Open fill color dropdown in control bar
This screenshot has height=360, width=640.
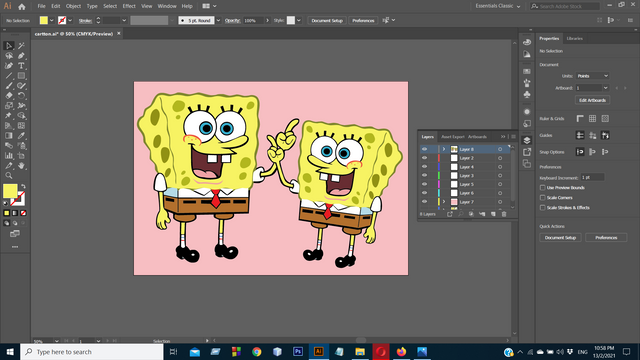pyautogui.click(x=51, y=20)
